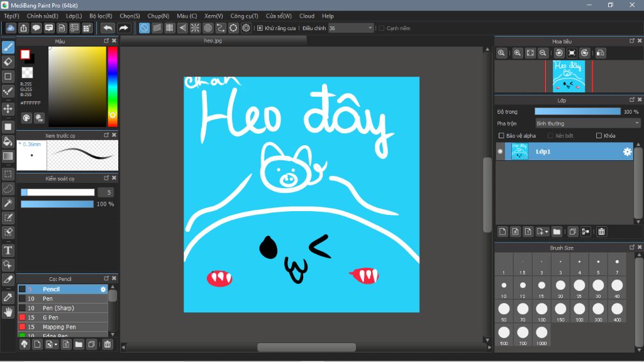Viewport: 644px width, 362px height.
Task: Select the Hand pan tool
Action: 8,312
